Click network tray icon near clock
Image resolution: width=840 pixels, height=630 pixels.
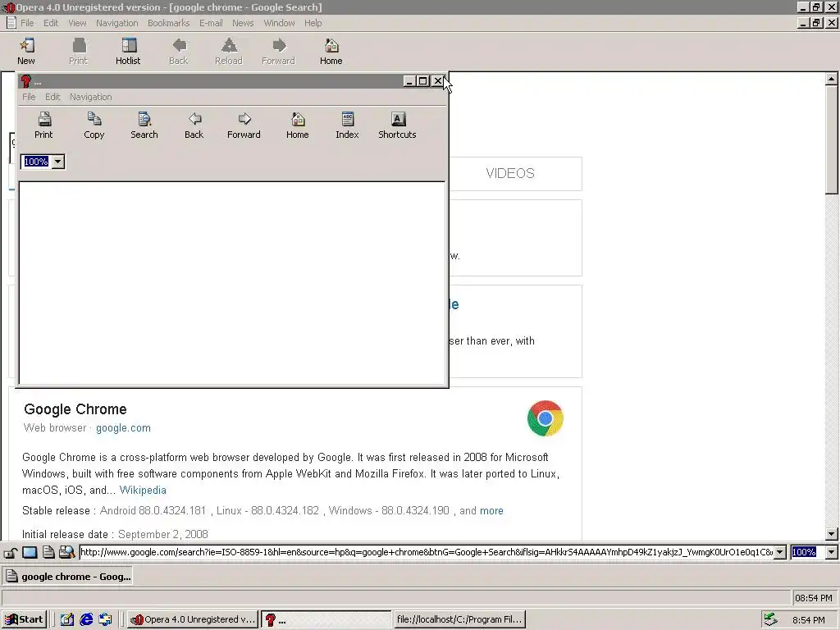coord(770,620)
